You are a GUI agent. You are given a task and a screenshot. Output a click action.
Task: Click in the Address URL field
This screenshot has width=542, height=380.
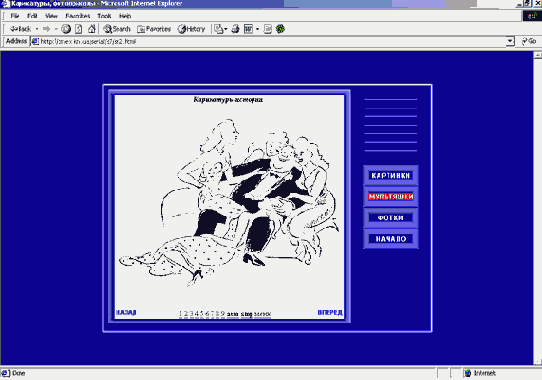coord(269,41)
